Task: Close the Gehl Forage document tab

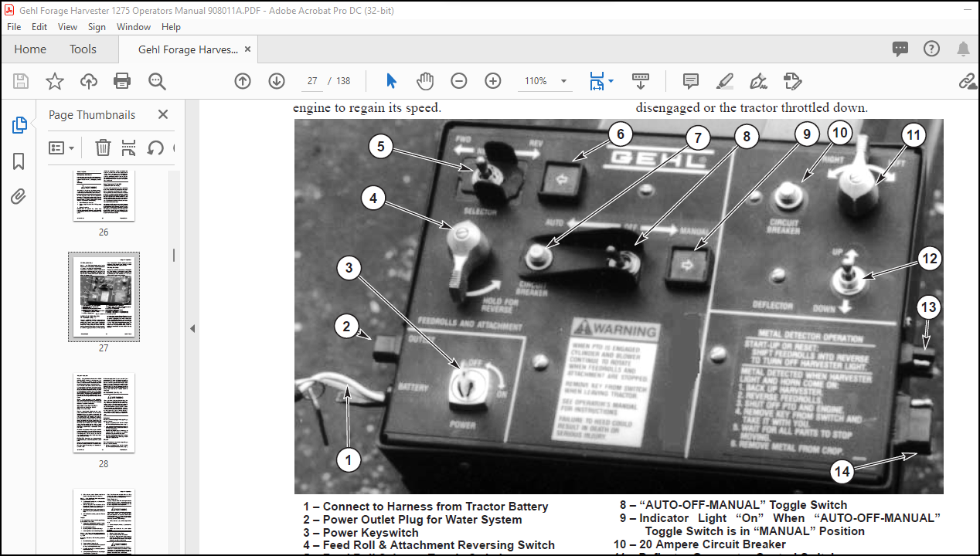Action: (x=247, y=49)
